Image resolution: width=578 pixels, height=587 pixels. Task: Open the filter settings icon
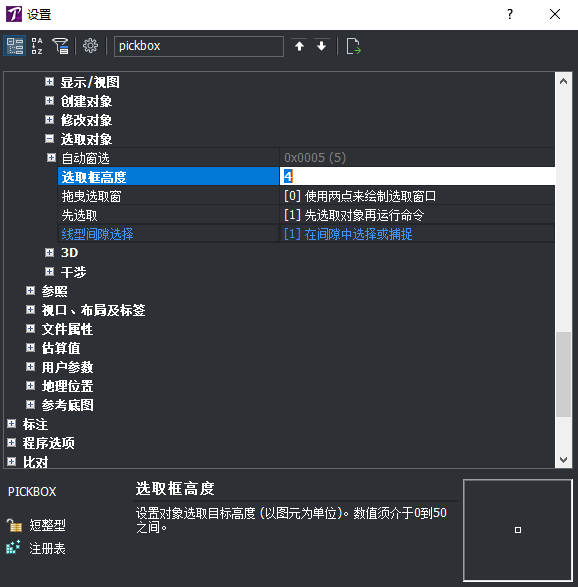click(x=60, y=46)
